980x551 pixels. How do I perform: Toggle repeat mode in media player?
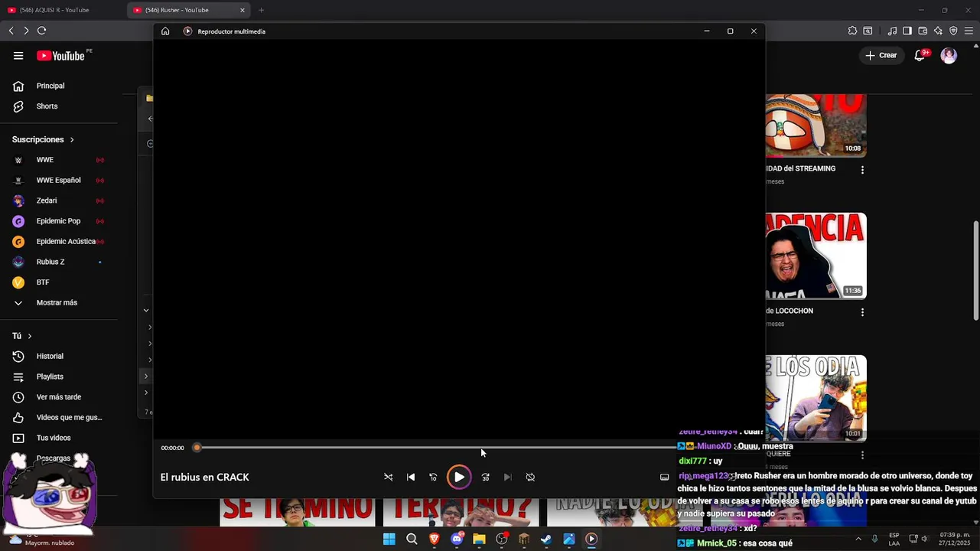pos(530,477)
